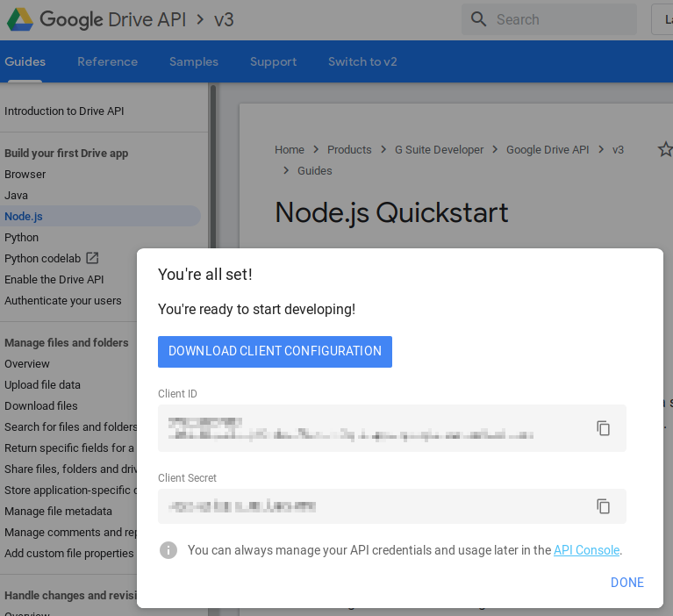Open the Samples tab

pyautogui.click(x=194, y=61)
